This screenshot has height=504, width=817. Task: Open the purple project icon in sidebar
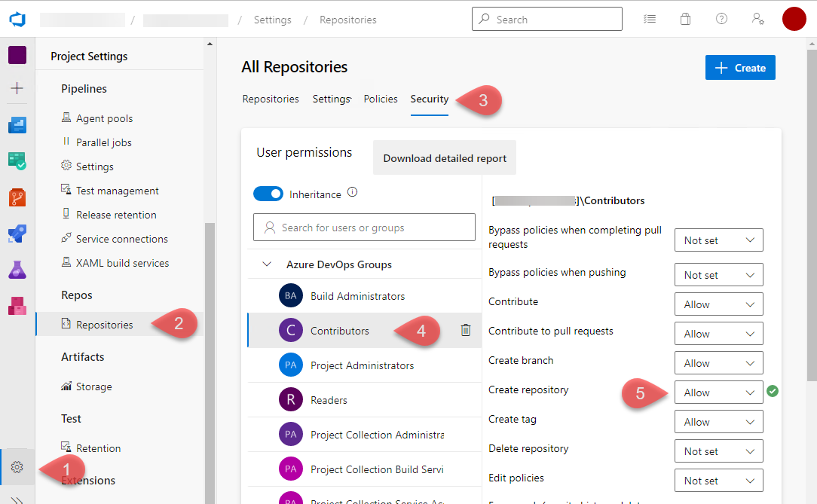coord(17,55)
